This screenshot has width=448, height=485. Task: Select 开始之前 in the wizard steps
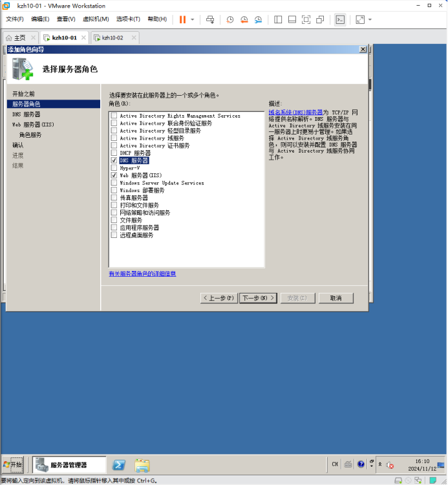click(x=23, y=94)
